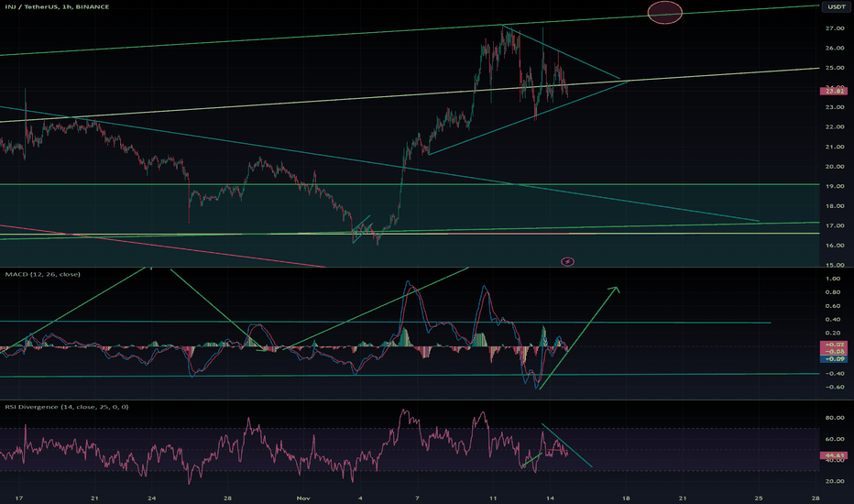Click the Nov label on time axis
This screenshot has height=504, width=854.
[x=303, y=499]
